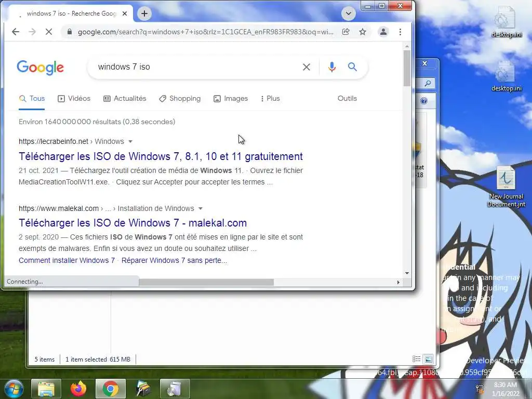Screen dimensions: 532x399
Task: Switch to the Shopping tab
Action: point(180,98)
